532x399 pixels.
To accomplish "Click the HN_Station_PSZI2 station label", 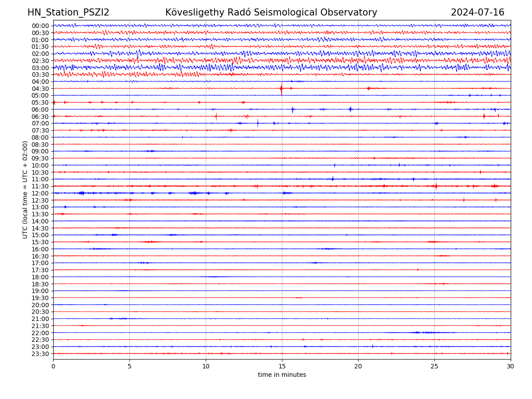I will pyautogui.click(x=68, y=12).
